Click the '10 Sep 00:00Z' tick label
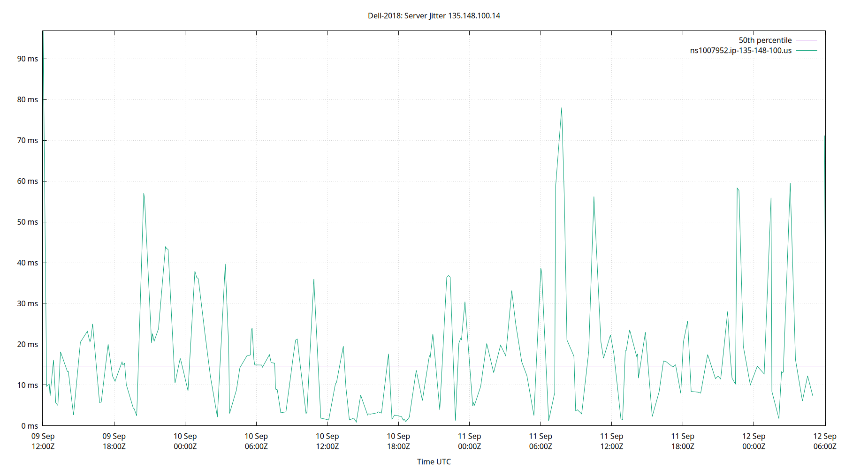 coord(185,441)
